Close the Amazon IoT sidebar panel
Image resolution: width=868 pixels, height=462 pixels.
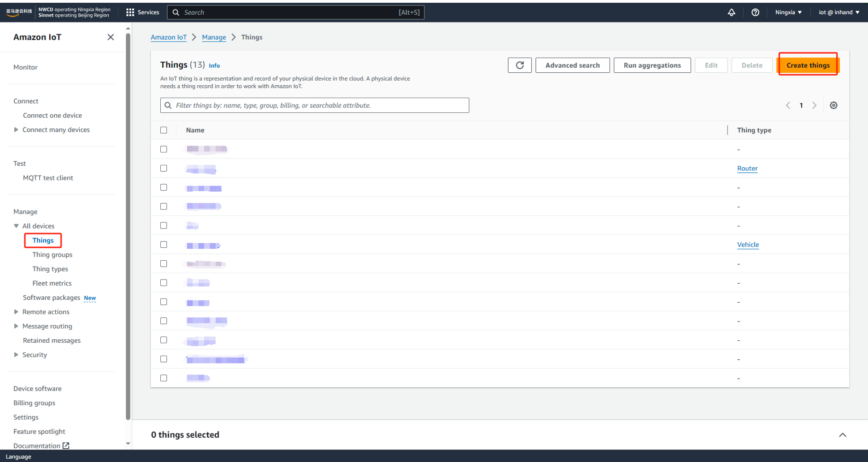click(x=111, y=37)
